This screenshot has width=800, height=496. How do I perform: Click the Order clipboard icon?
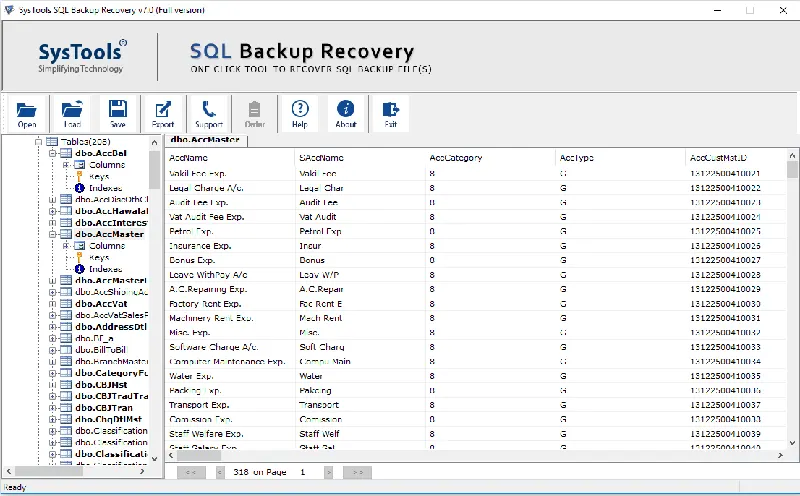click(254, 114)
